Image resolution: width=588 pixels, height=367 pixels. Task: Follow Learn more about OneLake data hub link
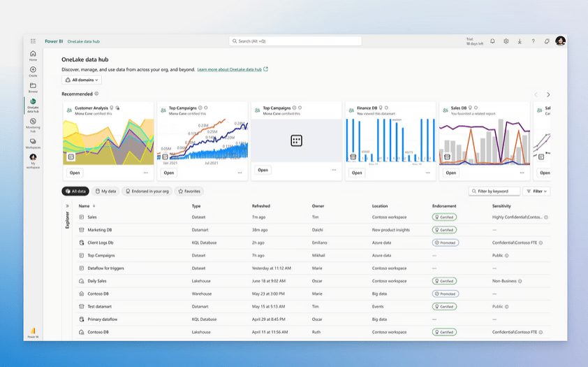[x=229, y=70]
